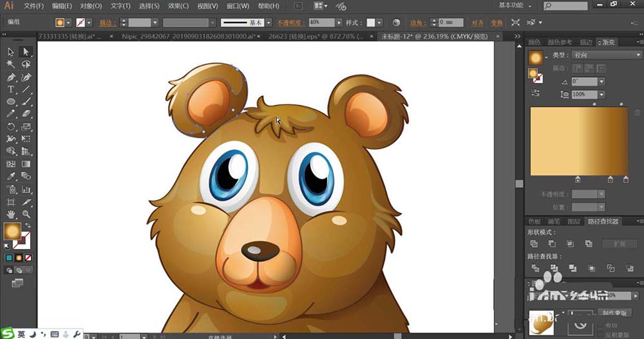644x339 pixels.
Task: Click Unite shape mode icon in Pathfinder
Action: [534, 243]
